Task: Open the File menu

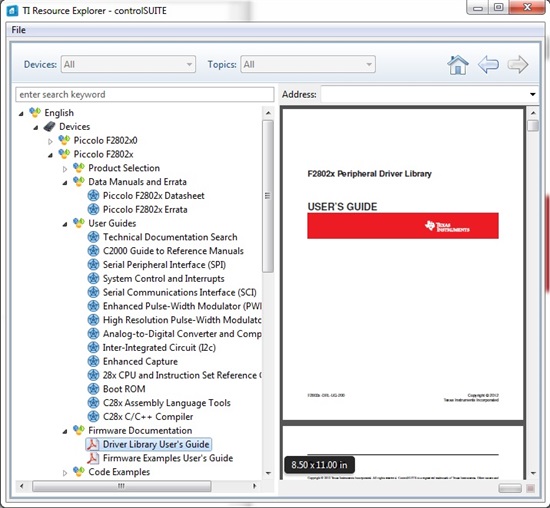Action: coord(19,30)
